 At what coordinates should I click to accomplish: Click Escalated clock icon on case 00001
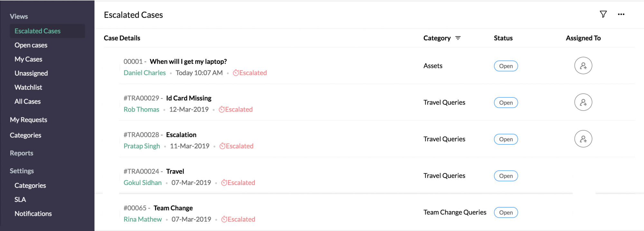236,73
